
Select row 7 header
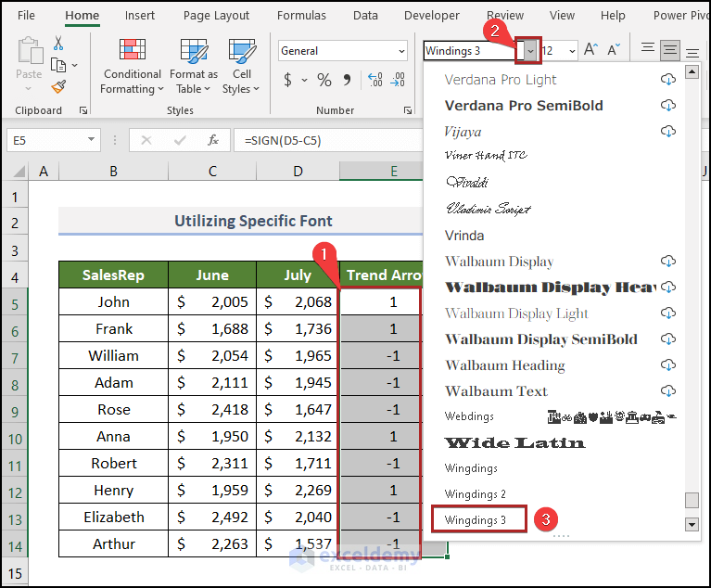click(15, 358)
